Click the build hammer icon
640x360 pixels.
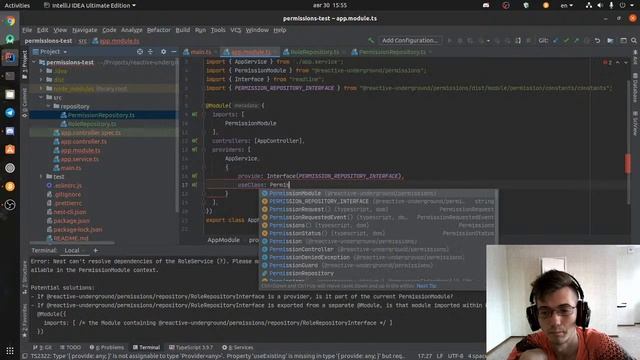(x=371, y=40)
